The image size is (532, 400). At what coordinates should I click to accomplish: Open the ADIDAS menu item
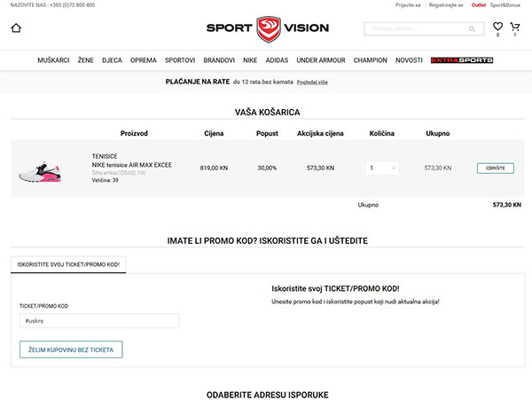277,60
